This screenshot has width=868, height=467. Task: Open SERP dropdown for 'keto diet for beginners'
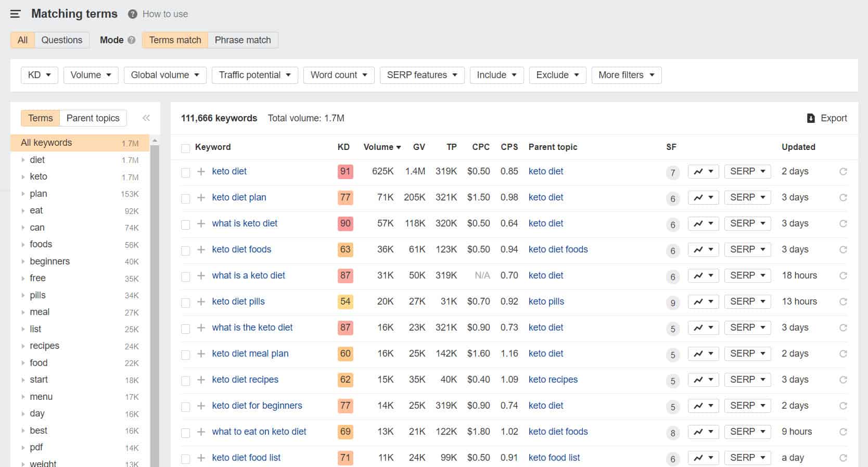[x=747, y=406]
